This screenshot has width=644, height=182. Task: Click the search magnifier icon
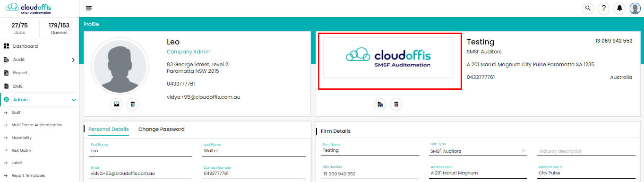tap(588, 8)
